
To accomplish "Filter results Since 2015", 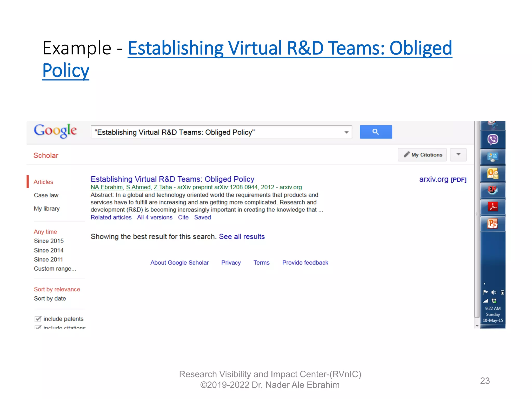I will point(49,241).
